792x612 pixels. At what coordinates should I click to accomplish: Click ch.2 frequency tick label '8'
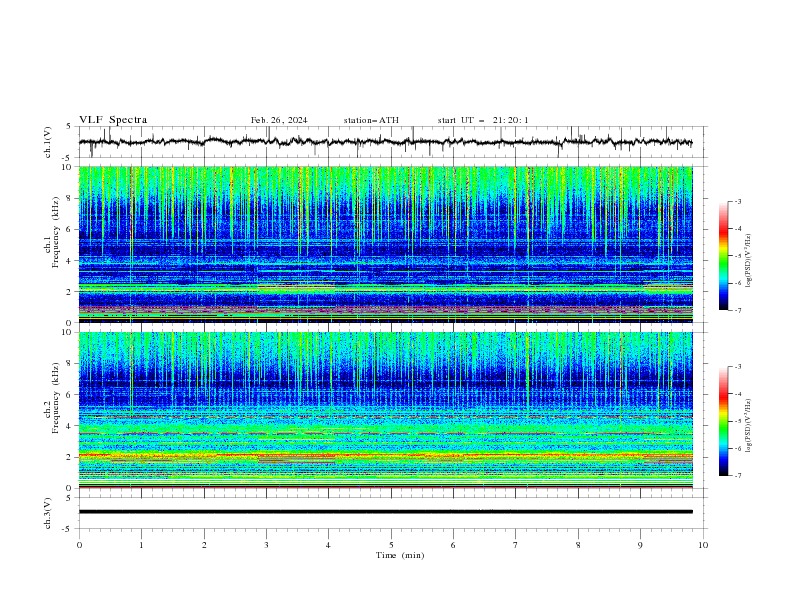(x=71, y=364)
